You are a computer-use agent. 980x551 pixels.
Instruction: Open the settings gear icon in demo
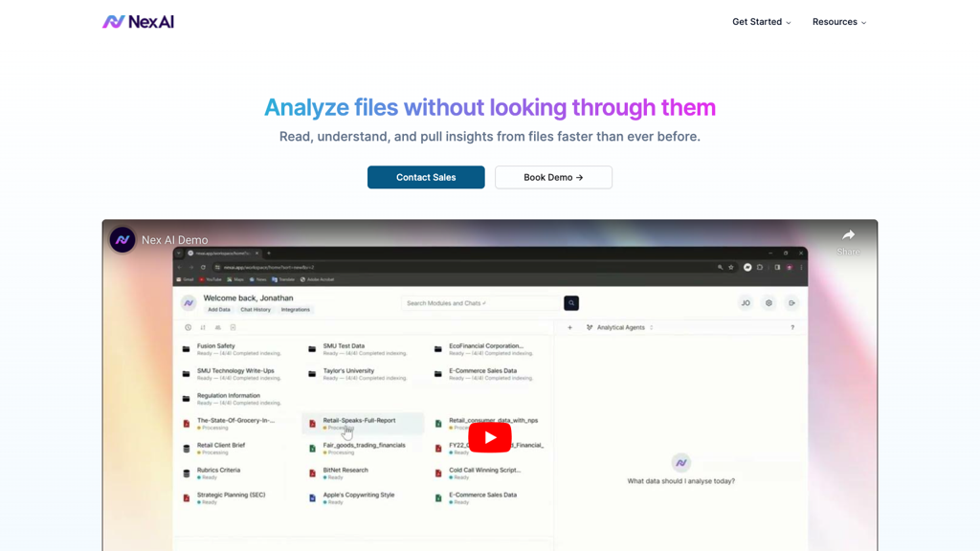click(768, 303)
